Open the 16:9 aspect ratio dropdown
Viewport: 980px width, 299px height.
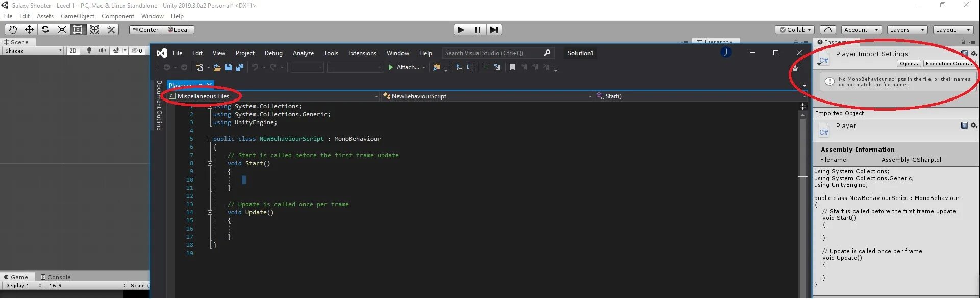(x=87, y=286)
